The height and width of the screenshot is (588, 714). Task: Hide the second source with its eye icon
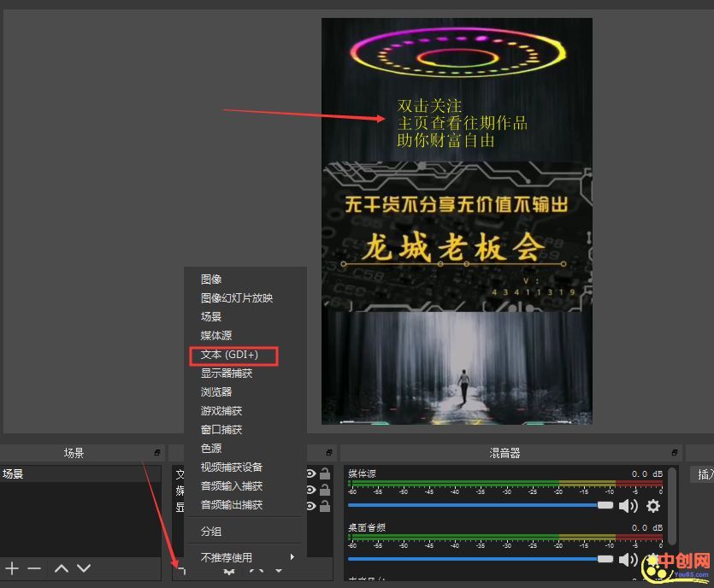tap(311, 490)
